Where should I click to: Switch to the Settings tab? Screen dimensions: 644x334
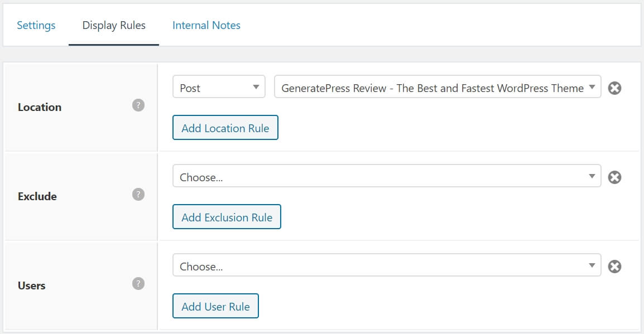click(x=36, y=25)
